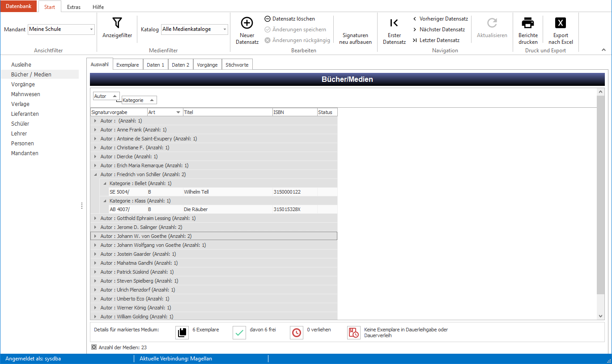Screen dimensions: 612x364
Task: Expand the Gotthold Ephraim Lessing group
Action: 94,218
